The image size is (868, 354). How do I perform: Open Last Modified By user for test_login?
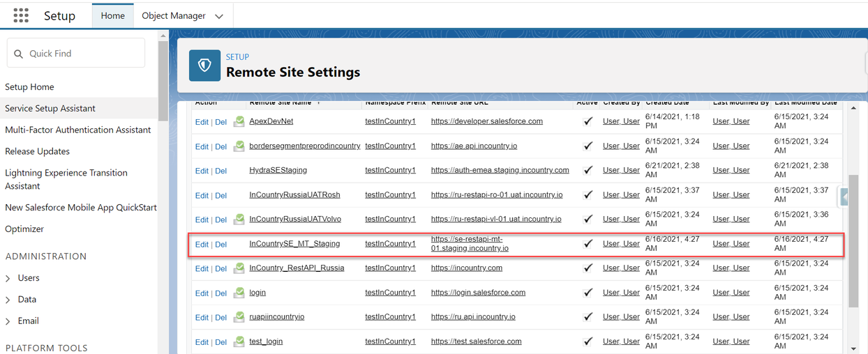(731, 341)
